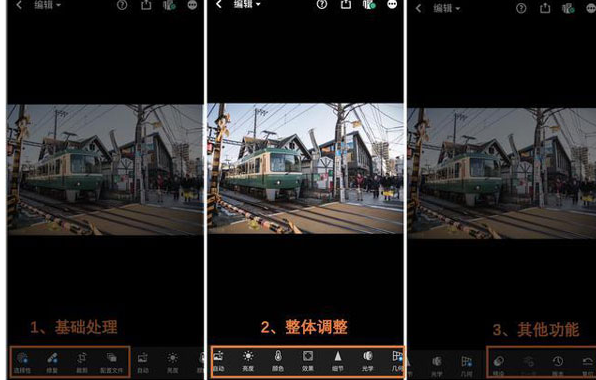Expand the 编辑 dropdown in the right screen

(x=447, y=8)
